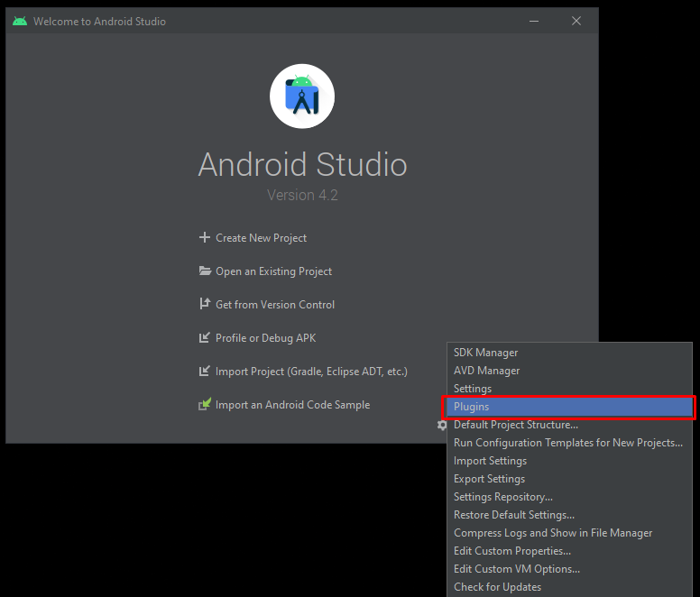Open Settings Repository...
Image resolution: width=700 pixels, height=597 pixels.
pyautogui.click(x=569, y=497)
